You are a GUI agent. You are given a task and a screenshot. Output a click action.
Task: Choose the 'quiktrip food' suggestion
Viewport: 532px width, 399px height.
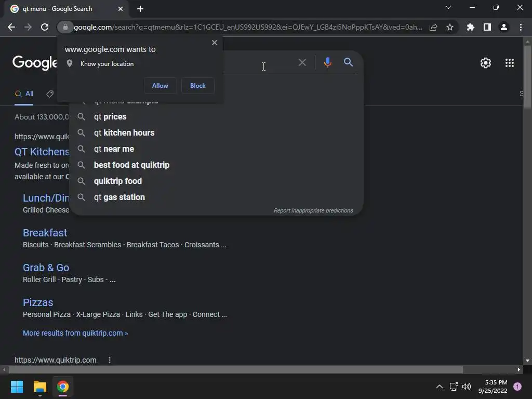pos(216,181)
